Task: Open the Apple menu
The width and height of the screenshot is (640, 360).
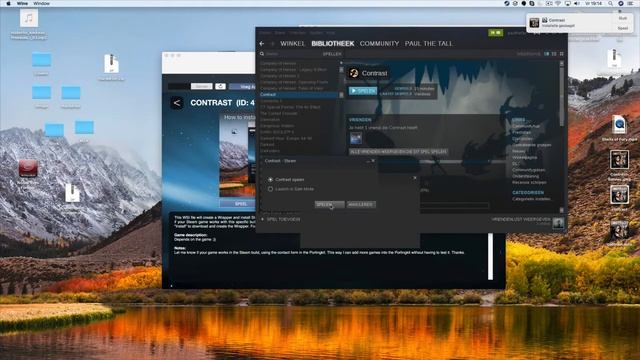Action: (x=8, y=3)
